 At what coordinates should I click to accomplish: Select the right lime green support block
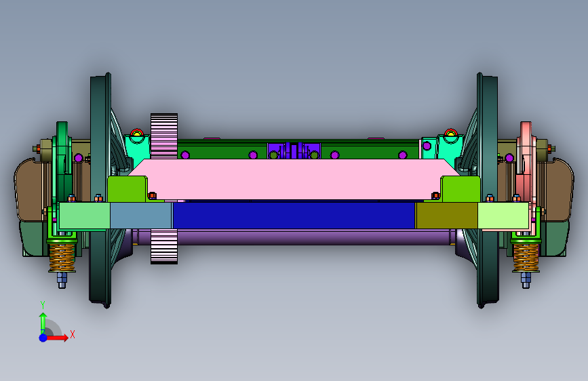click(460, 188)
